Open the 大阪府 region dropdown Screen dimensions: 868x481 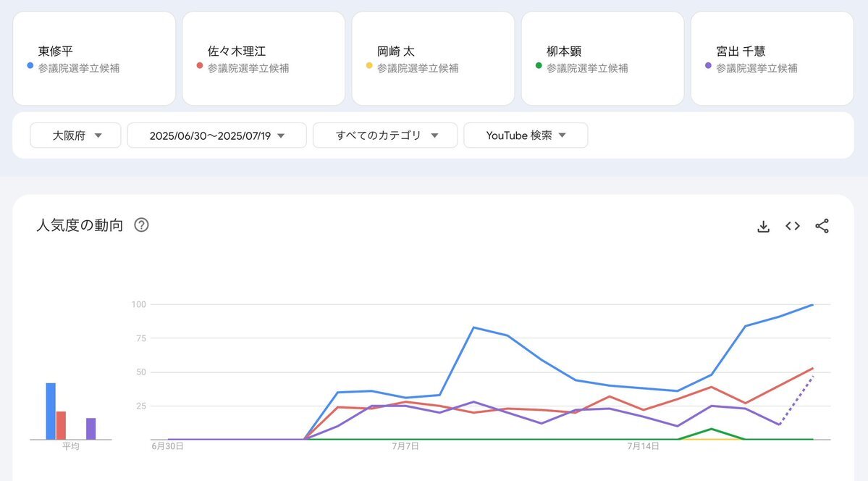(x=75, y=135)
